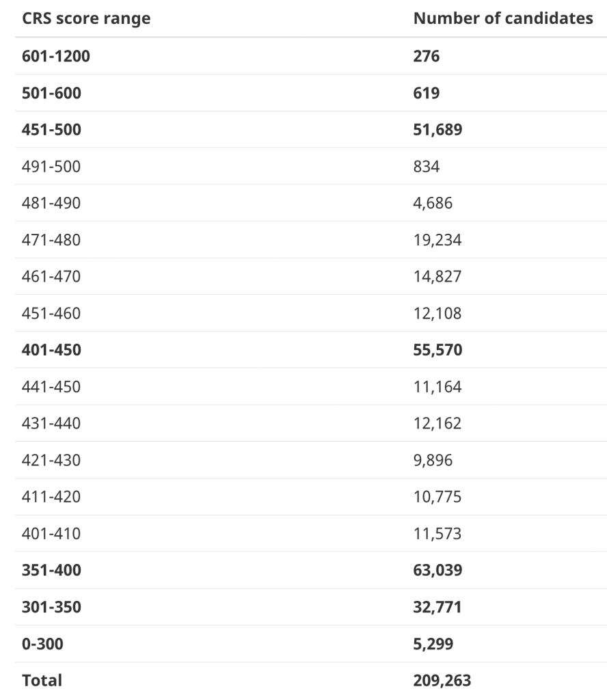Select the 431-440 range cell
Screen dimensions: 607x700
click(x=51, y=423)
